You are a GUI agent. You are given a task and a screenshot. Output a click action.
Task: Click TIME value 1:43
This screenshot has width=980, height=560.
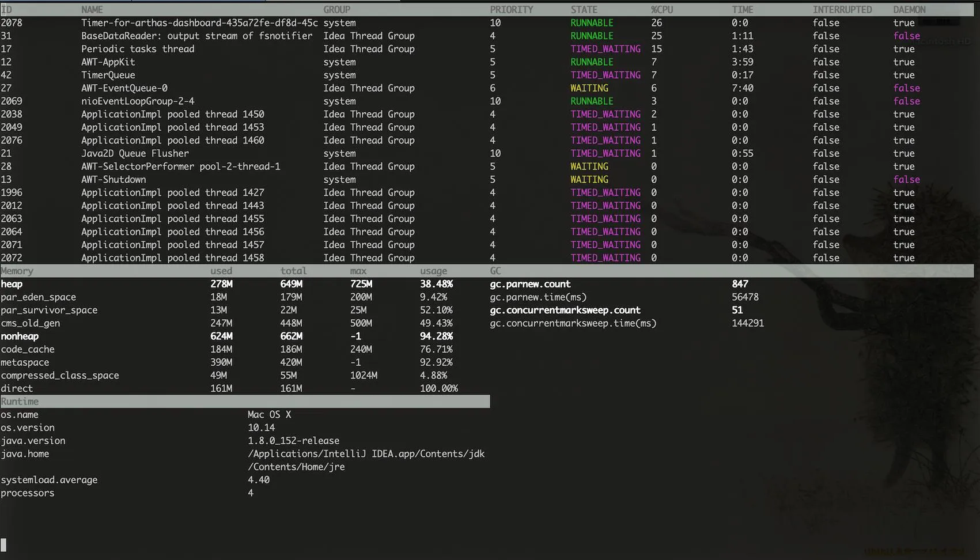pyautogui.click(x=743, y=49)
